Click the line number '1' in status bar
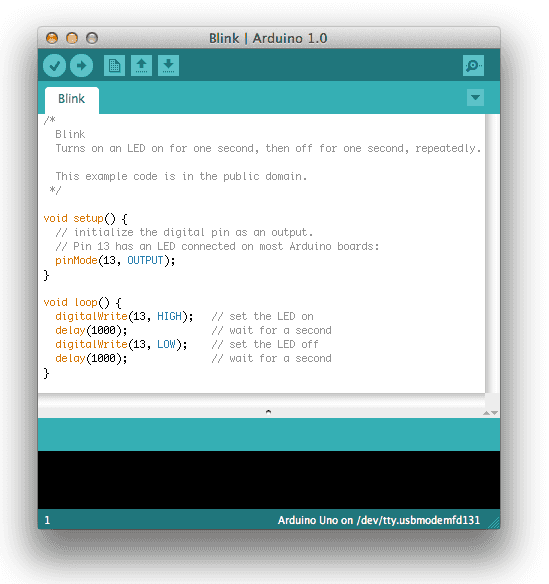 point(47,520)
